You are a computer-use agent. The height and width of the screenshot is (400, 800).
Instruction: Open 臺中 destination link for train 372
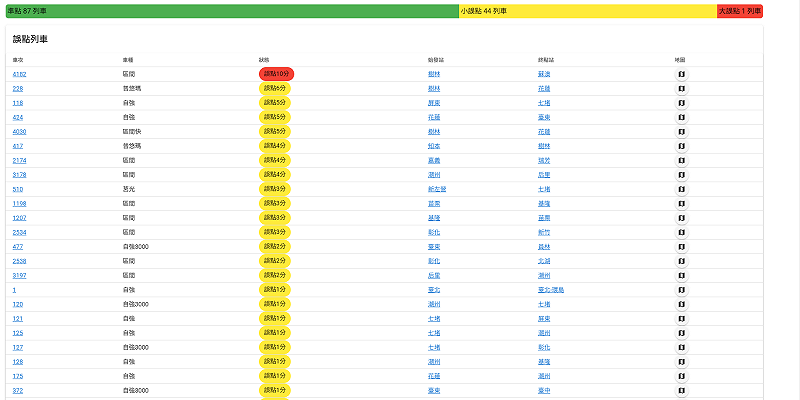(544, 390)
